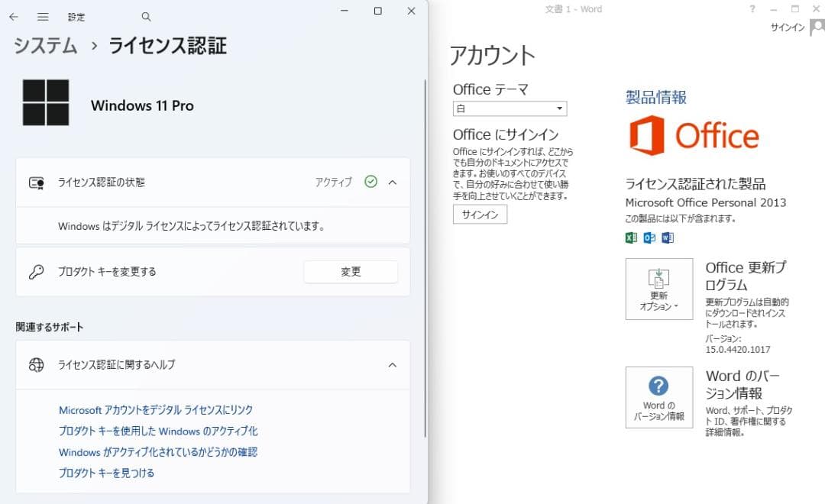Open the Word help question mark
The image size is (825, 504).
[752, 9]
